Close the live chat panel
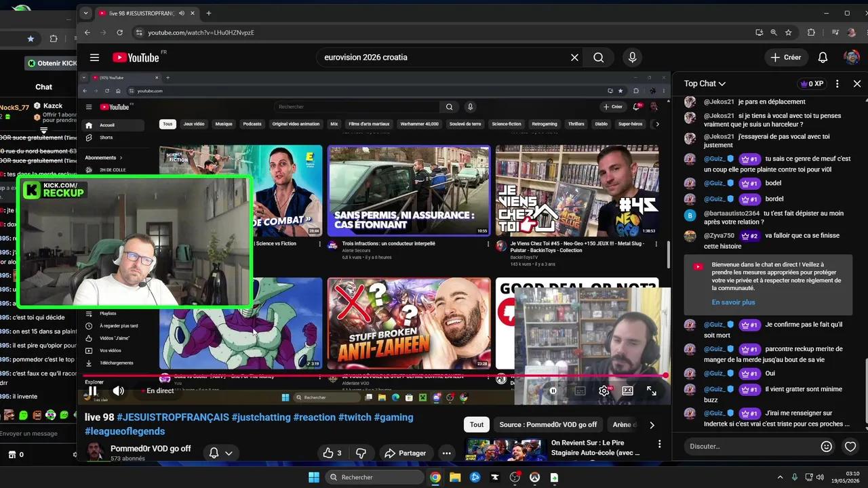The width and height of the screenshot is (868, 488). [857, 84]
